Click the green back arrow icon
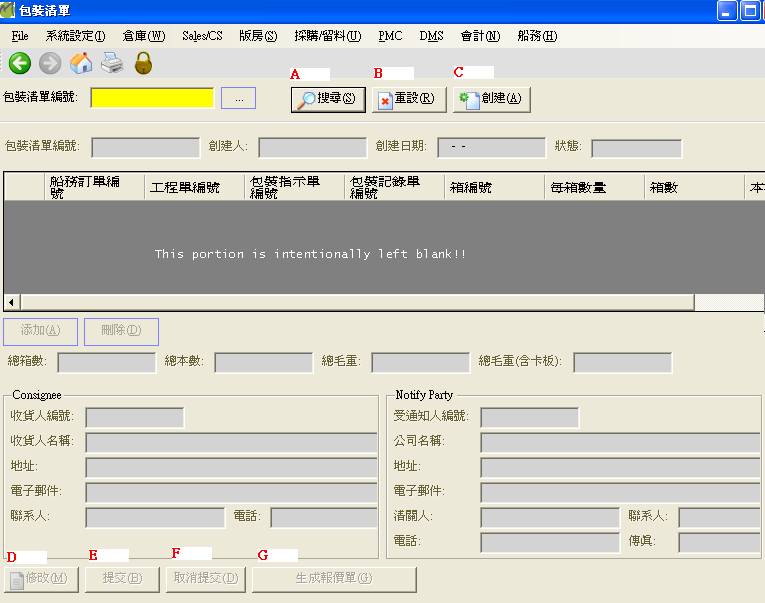 (19, 64)
